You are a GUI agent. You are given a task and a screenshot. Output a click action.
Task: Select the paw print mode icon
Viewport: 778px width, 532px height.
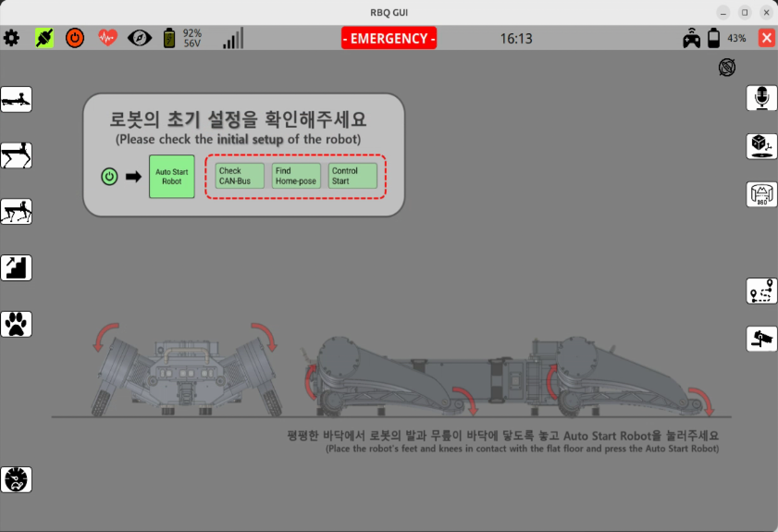[16, 324]
